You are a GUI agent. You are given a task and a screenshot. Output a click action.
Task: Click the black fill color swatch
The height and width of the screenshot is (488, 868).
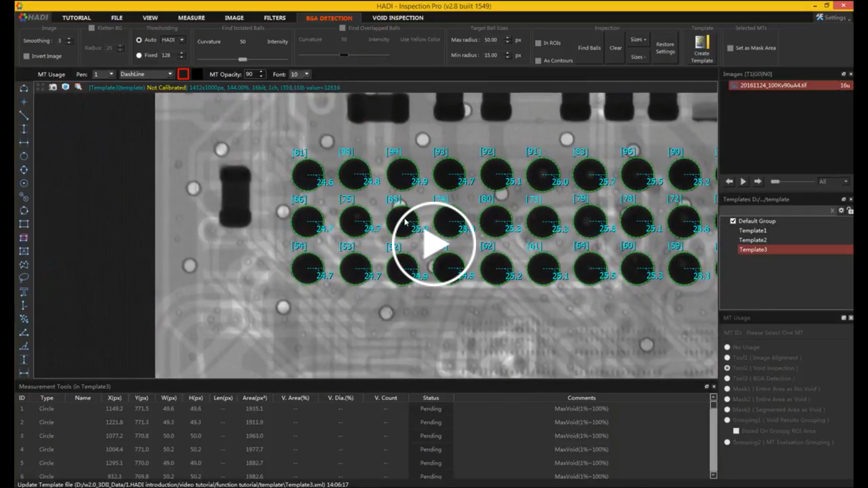tap(198, 74)
